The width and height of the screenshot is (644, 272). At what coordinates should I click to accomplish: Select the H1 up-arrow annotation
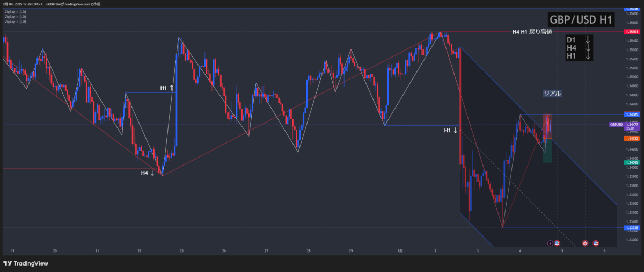tap(167, 88)
